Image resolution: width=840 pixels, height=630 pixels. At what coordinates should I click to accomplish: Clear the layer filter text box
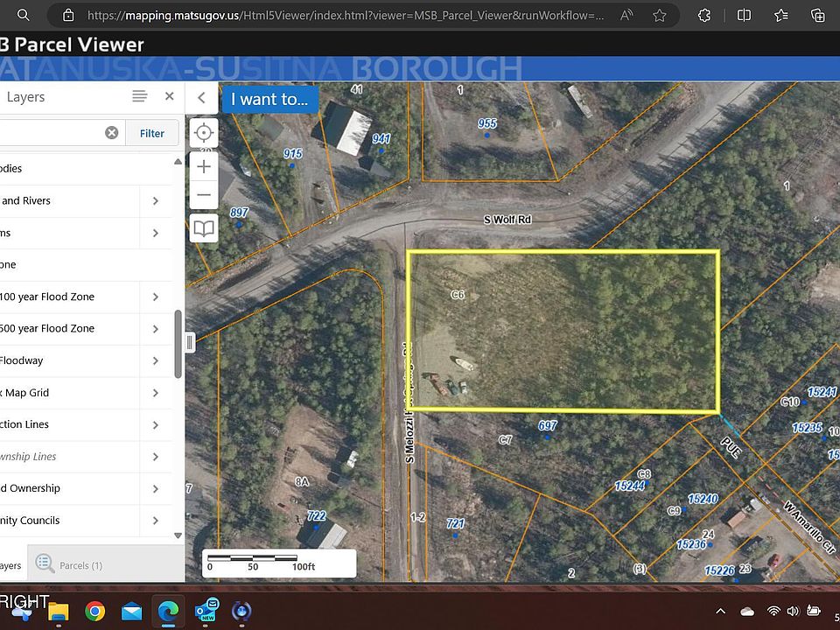tap(112, 133)
